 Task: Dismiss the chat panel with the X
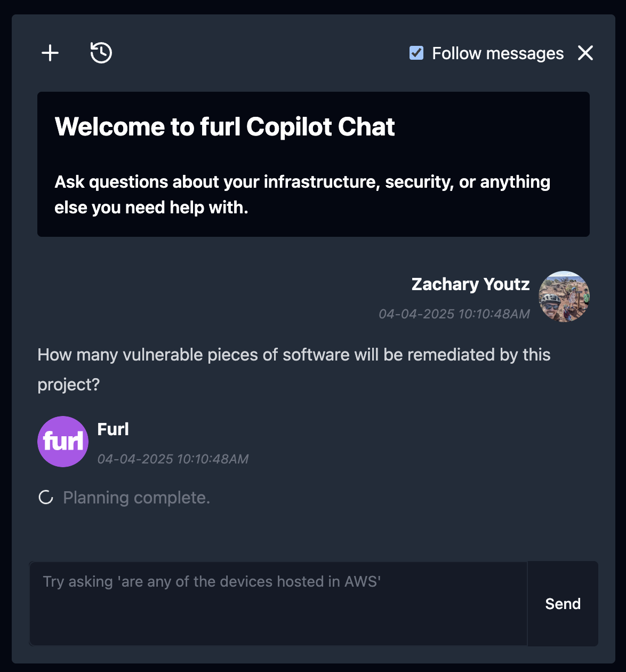pyautogui.click(x=585, y=53)
